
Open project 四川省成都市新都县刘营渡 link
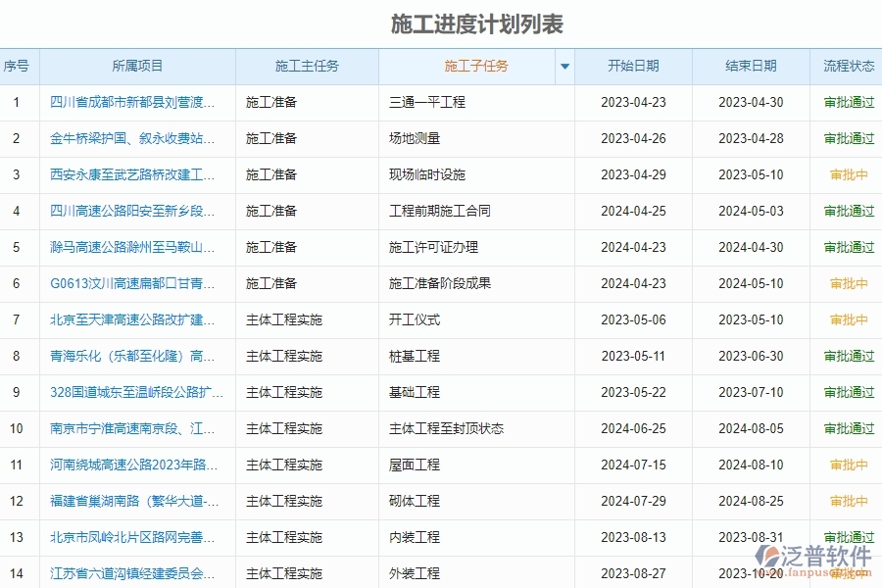(132, 102)
